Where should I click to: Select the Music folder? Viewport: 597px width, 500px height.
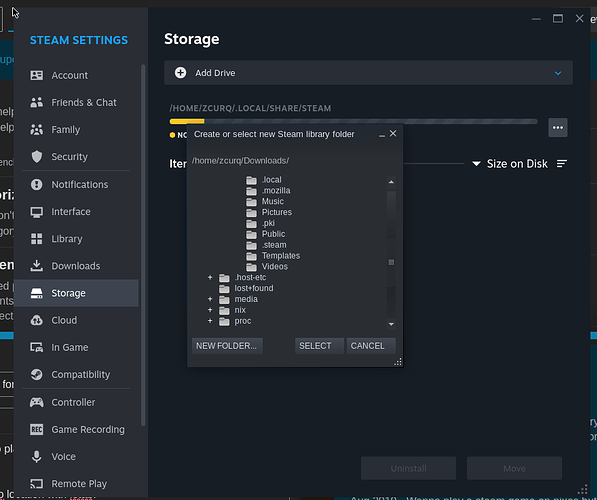tap(265, 201)
